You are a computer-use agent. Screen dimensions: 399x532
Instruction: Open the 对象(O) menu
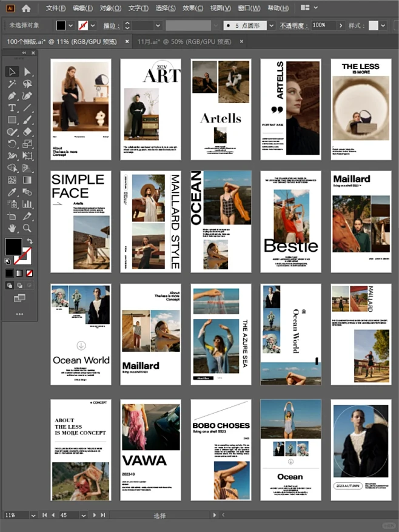pyautogui.click(x=110, y=8)
